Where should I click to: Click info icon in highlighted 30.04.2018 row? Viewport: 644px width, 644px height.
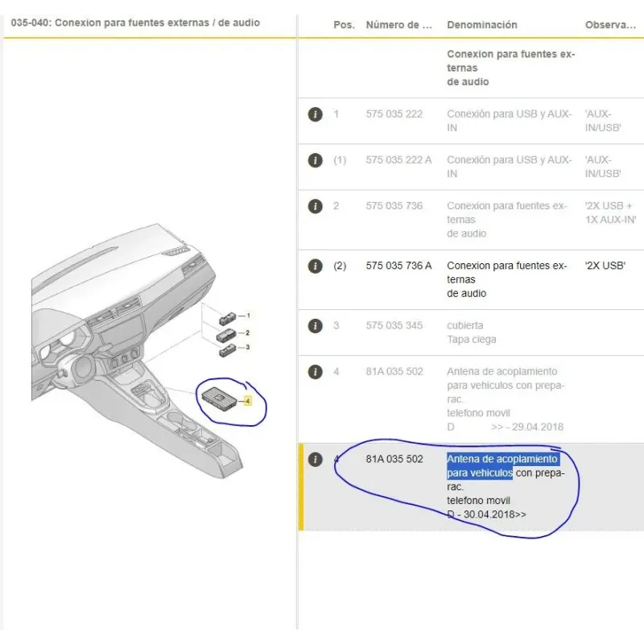coord(316,460)
